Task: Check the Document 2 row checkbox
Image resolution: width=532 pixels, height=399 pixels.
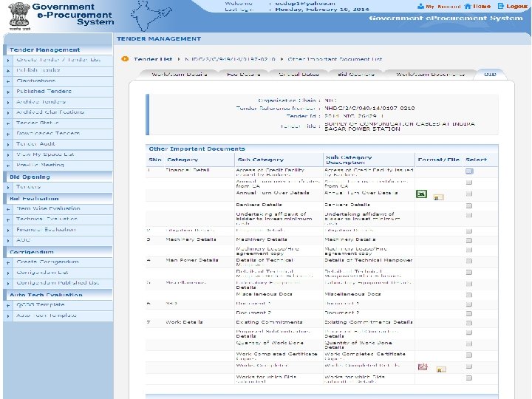Action: pos(469,313)
